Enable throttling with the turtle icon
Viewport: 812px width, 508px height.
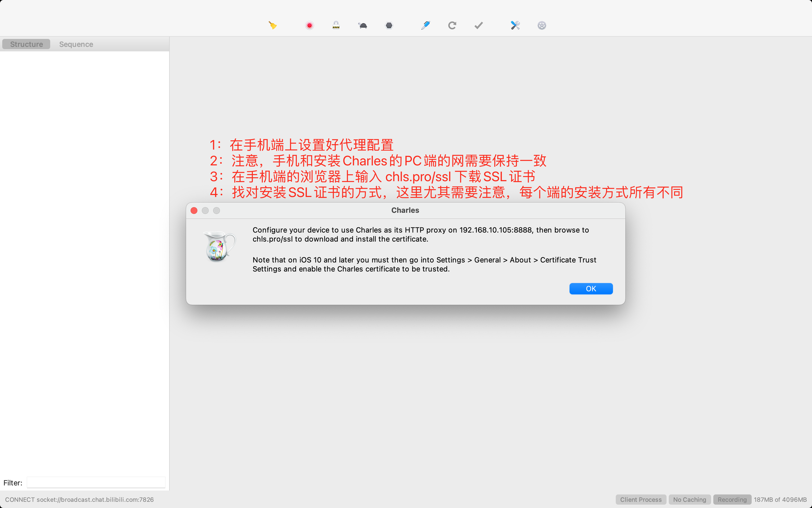[363, 25]
